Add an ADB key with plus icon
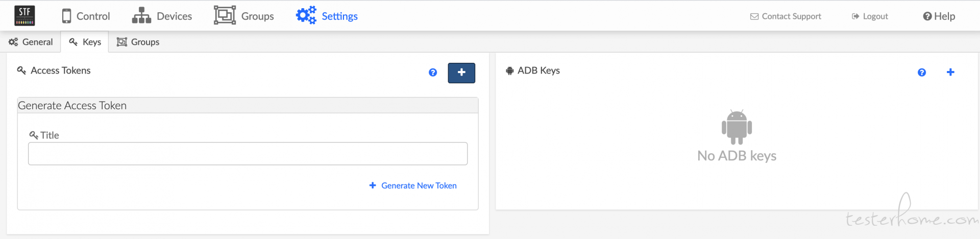The width and height of the screenshot is (980, 239). coord(950,73)
